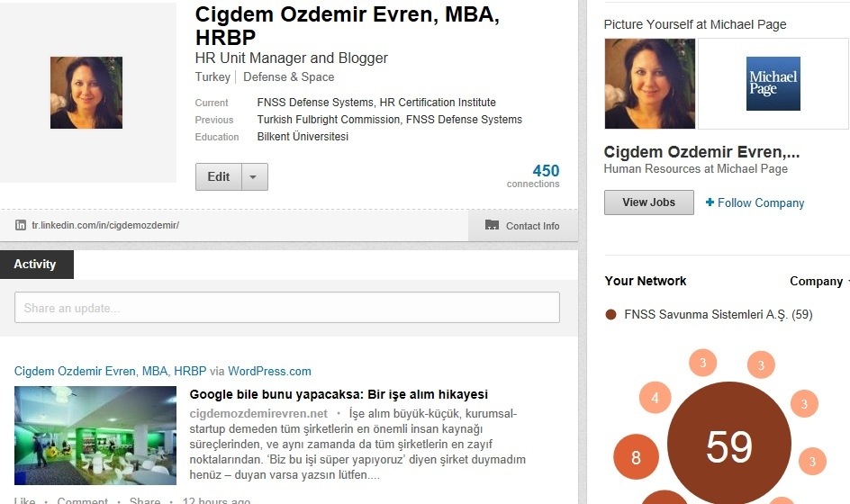Open the dropdown arrow beside Edit
The image size is (850, 504).
[x=254, y=177]
